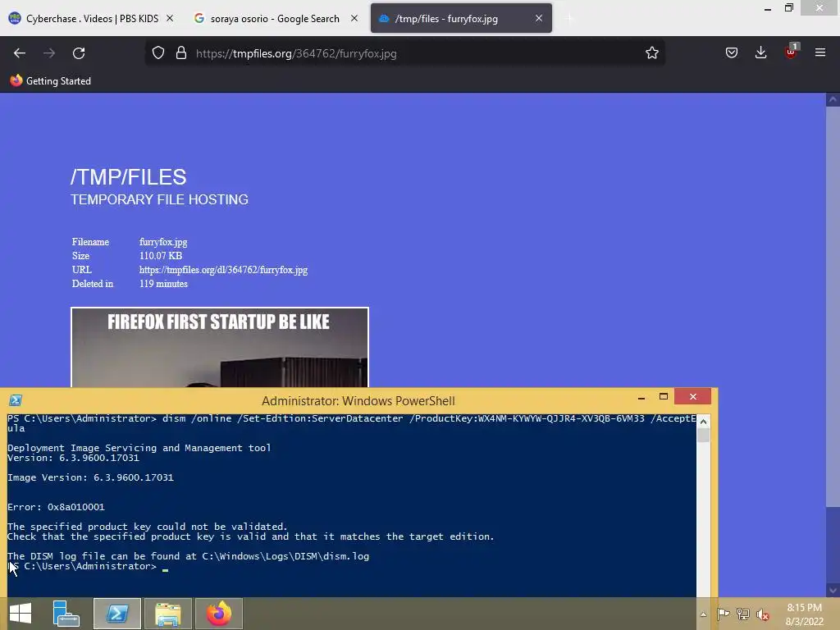Viewport: 840px width, 630px height.
Task: Open the Getting Started bookmark
Action: pyautogui.click(x=50, y=81)
